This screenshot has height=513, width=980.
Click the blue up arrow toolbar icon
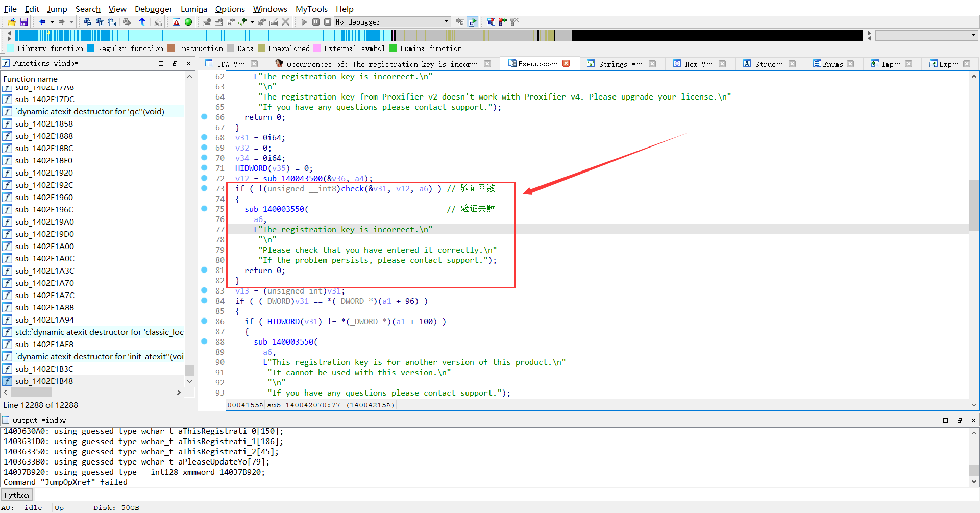pos(142,22)
